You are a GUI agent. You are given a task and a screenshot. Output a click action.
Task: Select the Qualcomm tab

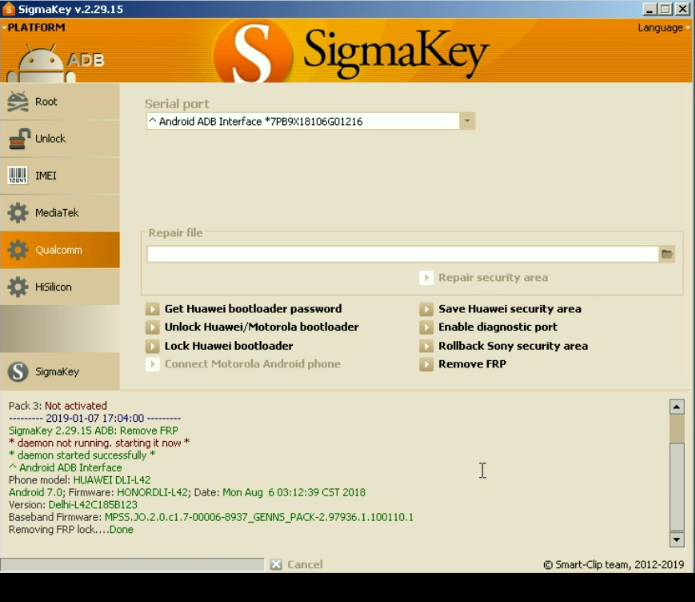[x=60, y=250]
